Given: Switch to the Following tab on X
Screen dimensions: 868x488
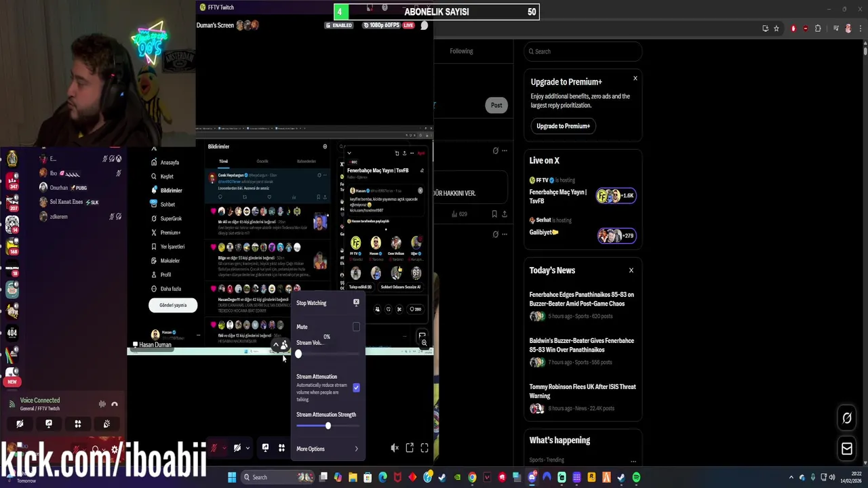Looking at the screenshot, I should point(461,51).
